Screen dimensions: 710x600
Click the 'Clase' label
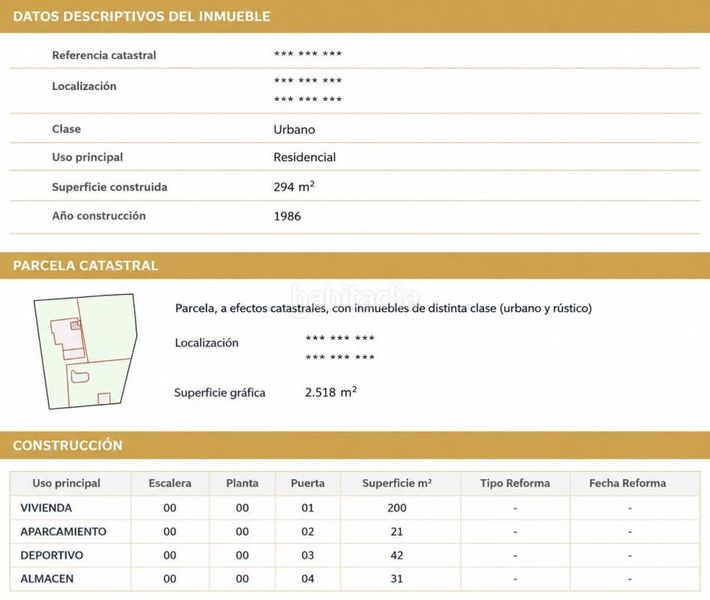click(x=67, y=129)
